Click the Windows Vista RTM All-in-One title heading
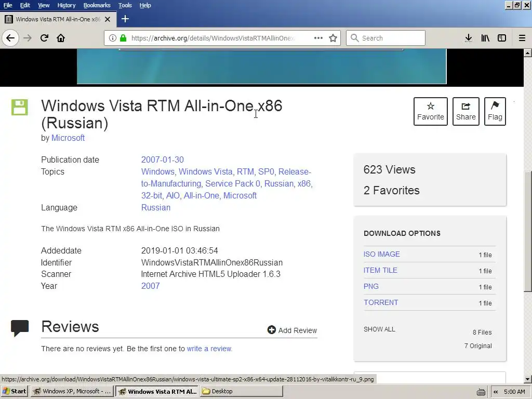 tap(162, 114)
